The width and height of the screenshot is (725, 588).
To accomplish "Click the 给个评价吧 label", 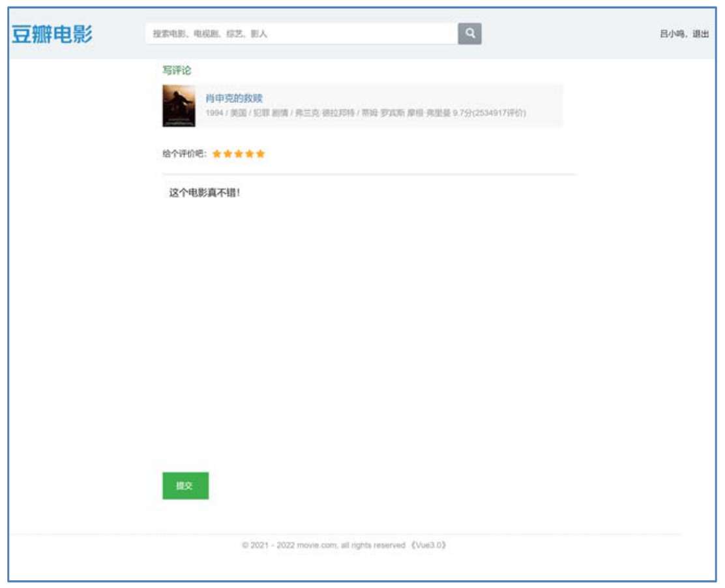I will tap(184, 153).
